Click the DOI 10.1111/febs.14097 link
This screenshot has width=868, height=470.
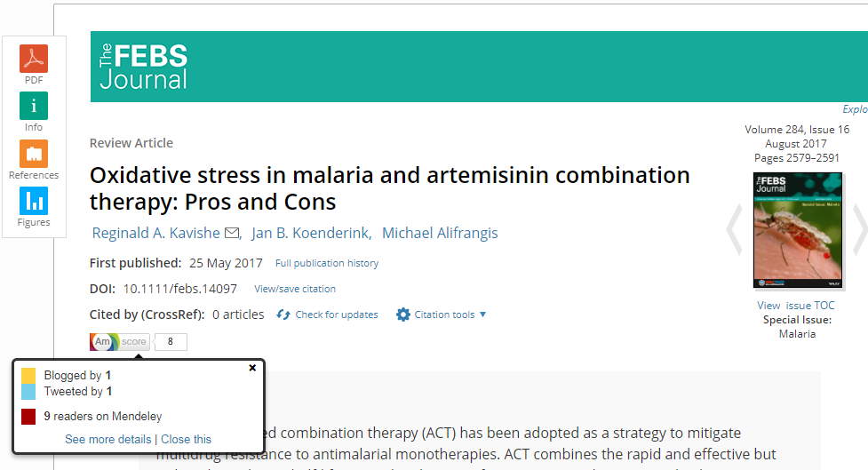coord(179,289)
